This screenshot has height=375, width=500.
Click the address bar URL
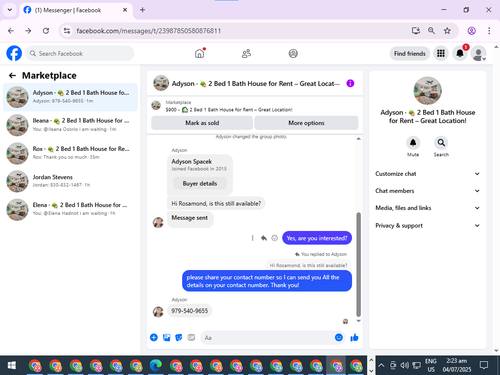[x=149, y=31]
